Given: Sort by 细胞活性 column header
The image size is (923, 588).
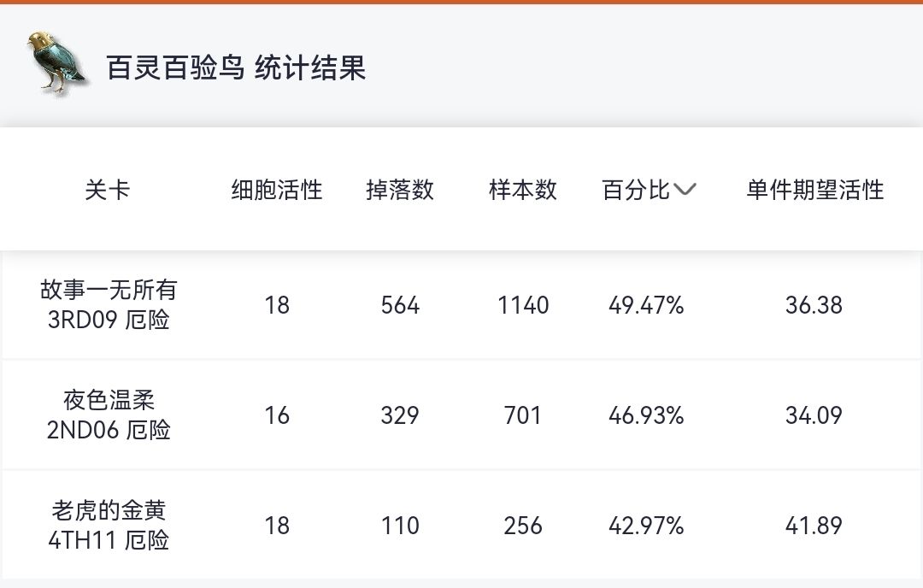Looking at the screenshot, I should [277, 190].
